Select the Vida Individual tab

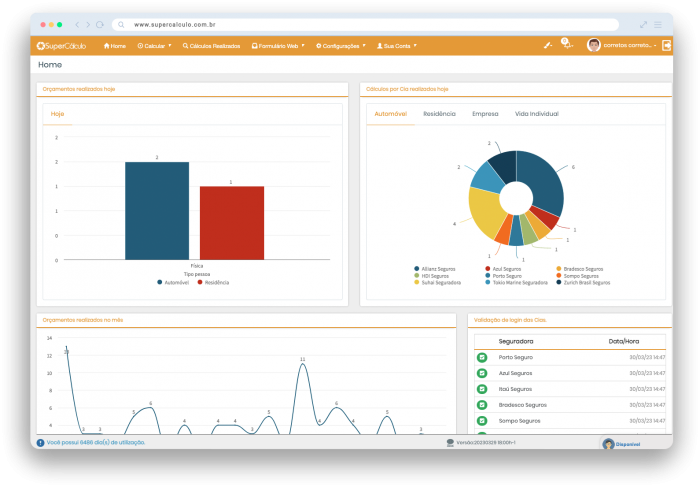coord(537,114)
